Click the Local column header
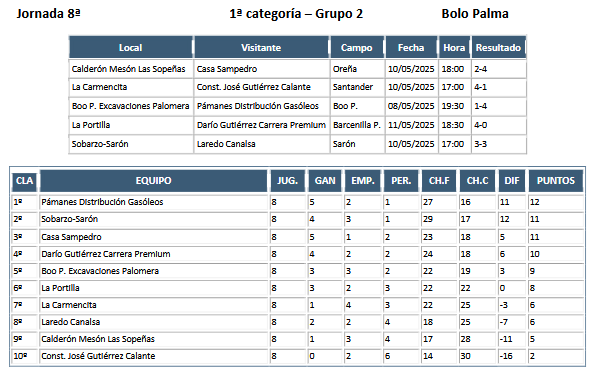This screenshot has height=374, width=594. (x=131, y=47)
